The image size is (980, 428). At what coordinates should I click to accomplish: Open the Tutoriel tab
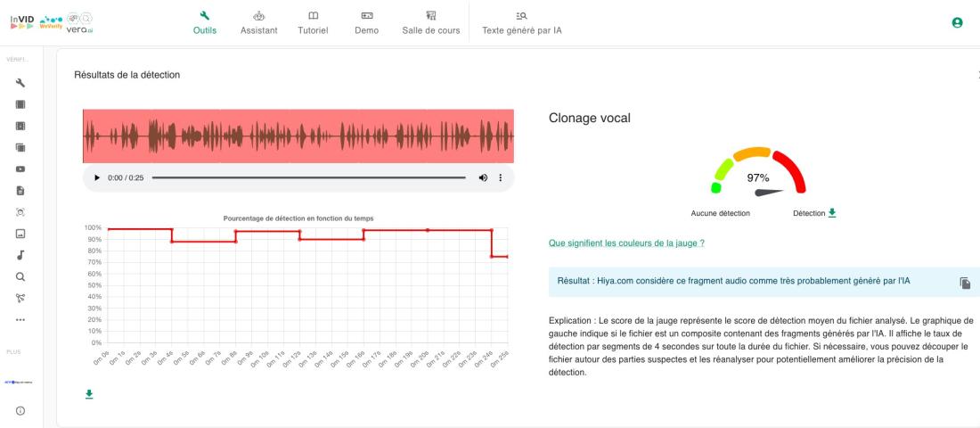(313, 22)
